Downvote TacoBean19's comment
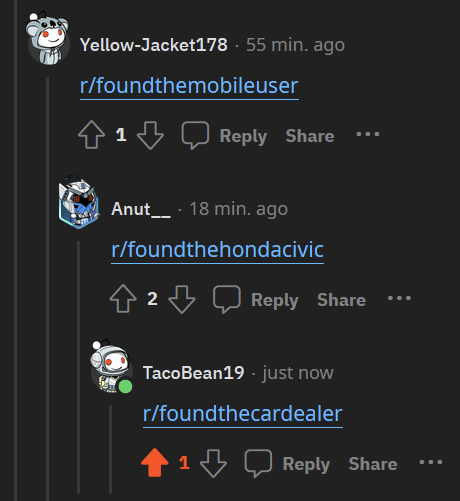The image size is (460, 501). coord(213,463)
